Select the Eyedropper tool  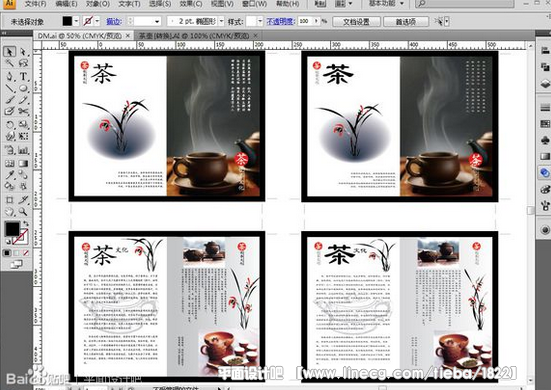(x=9, y=175)
